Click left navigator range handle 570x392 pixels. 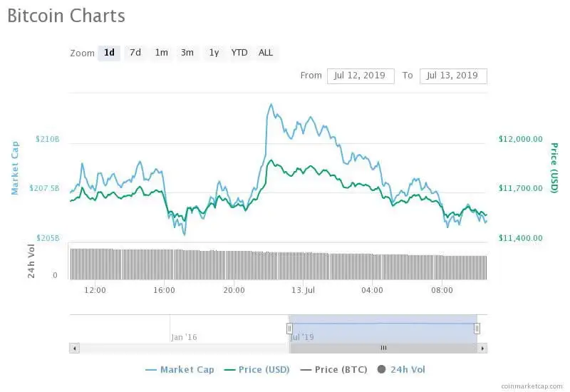click(289, 328)
